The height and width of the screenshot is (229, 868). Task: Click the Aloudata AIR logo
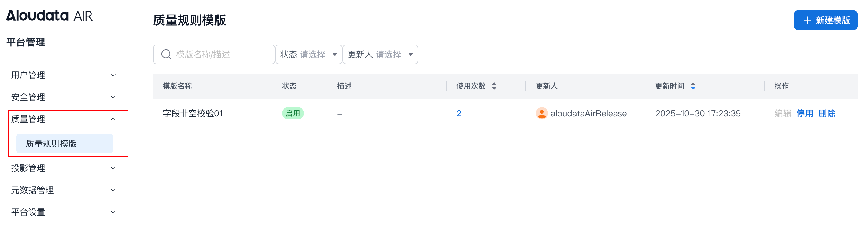click(x=49, y=15)
